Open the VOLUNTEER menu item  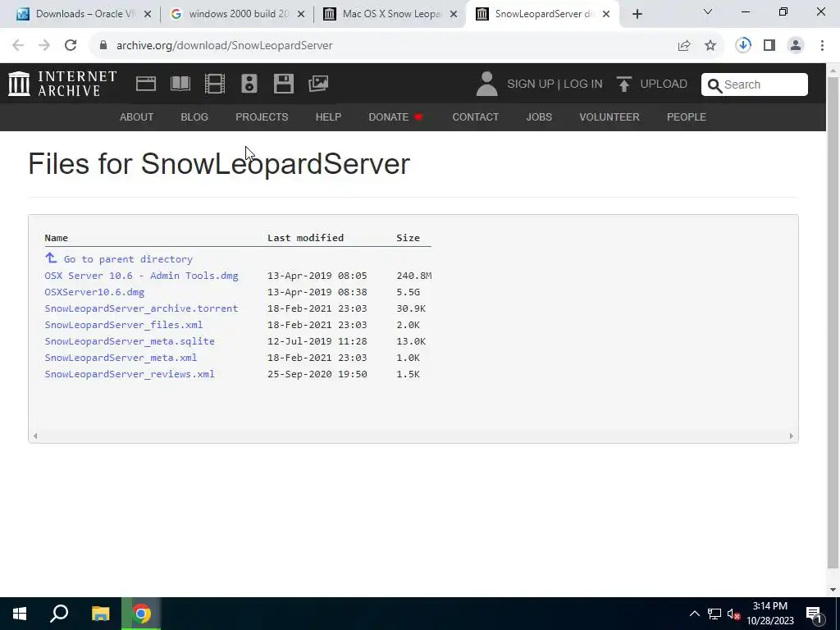(x=609, y=116)
